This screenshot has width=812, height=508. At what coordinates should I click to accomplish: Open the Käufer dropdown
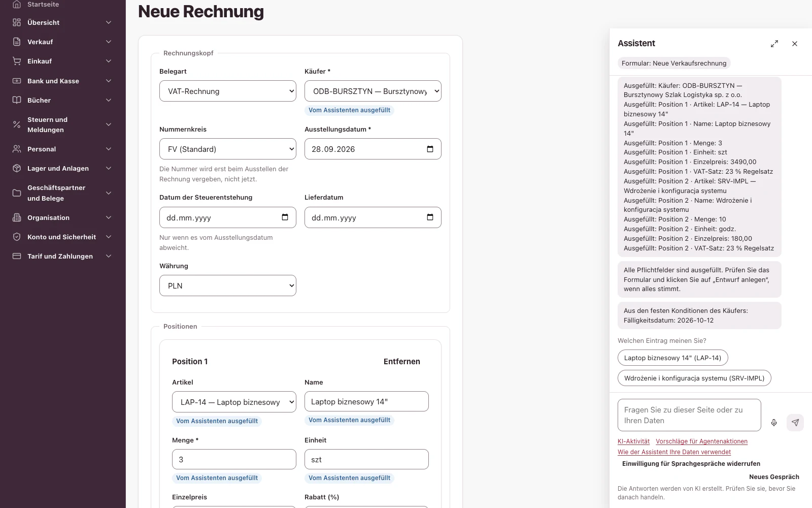click(x=373, y=91)
